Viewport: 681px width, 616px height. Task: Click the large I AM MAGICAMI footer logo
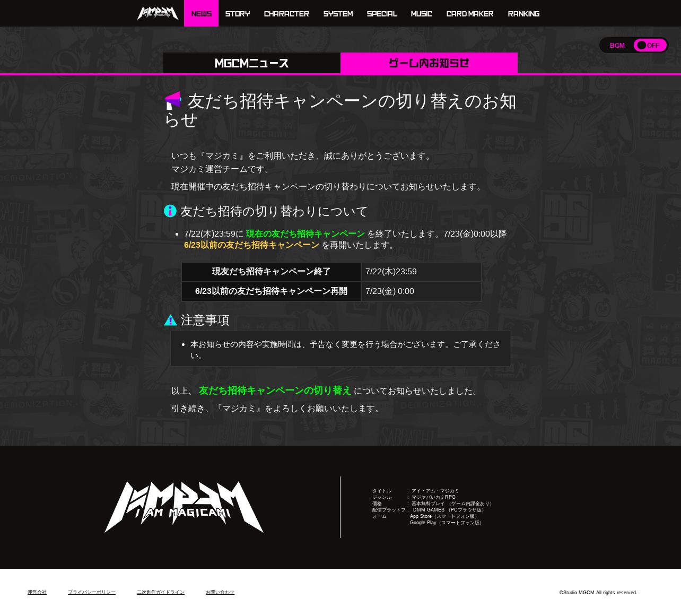(184, 507)
